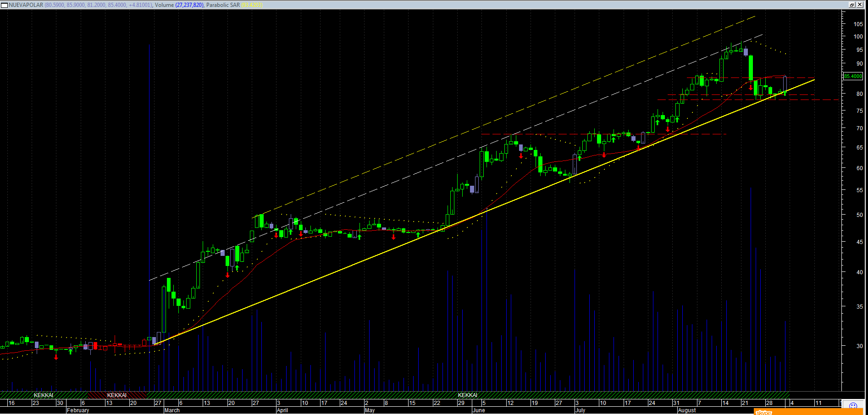Screen dimensions: 868x415
Task: Click the date label 31 on time axis
Action: (676, 403)
